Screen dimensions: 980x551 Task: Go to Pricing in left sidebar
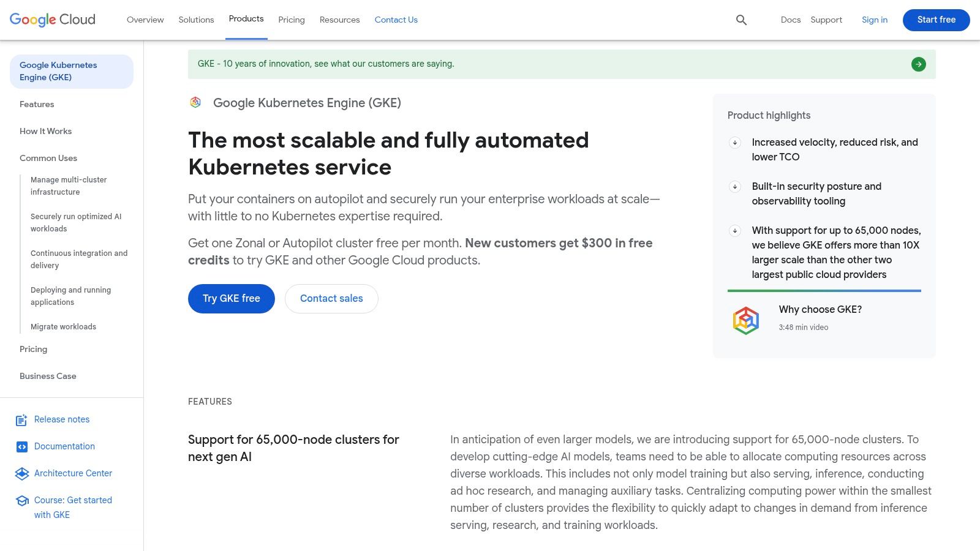[33, 350]
